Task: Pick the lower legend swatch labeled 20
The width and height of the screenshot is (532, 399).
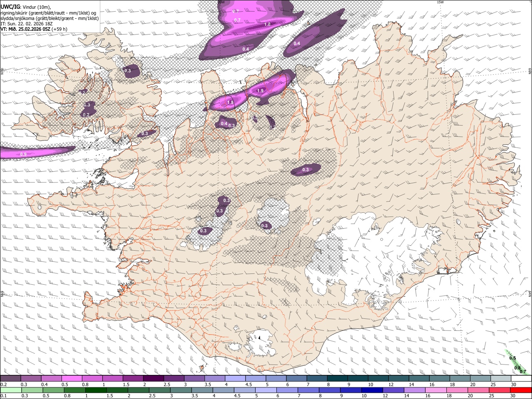Action: click(x=478, y=390)
